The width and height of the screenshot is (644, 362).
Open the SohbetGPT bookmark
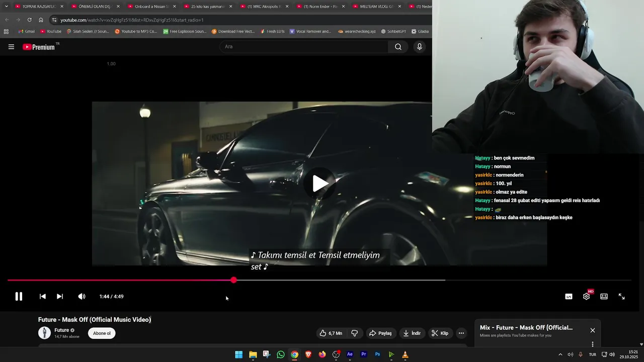(x=393, y=31)
